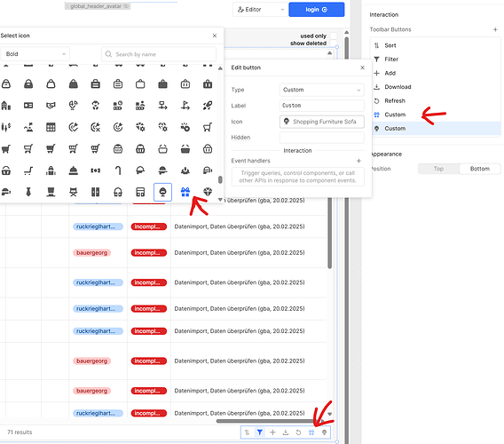Set toolbar position to Top

pos(438,169)
